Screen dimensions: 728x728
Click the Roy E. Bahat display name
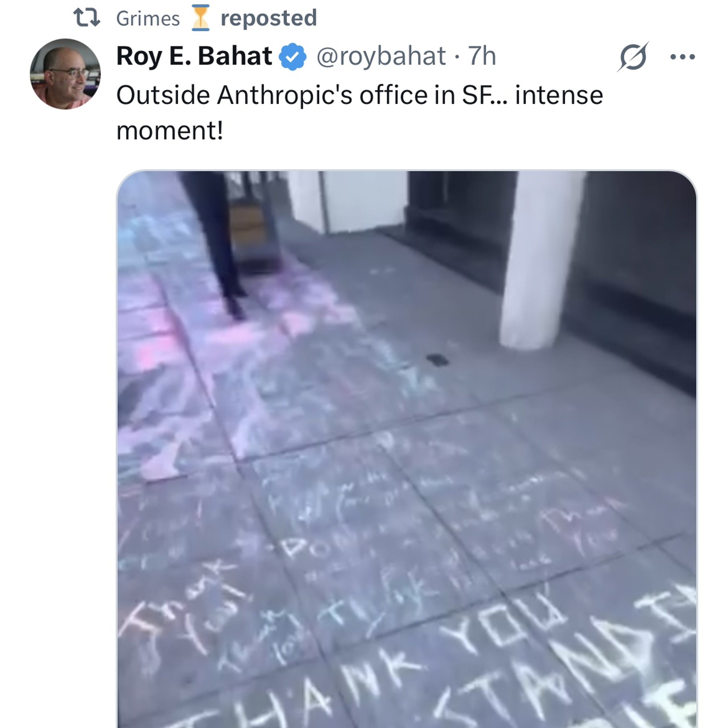coord(194,56)
